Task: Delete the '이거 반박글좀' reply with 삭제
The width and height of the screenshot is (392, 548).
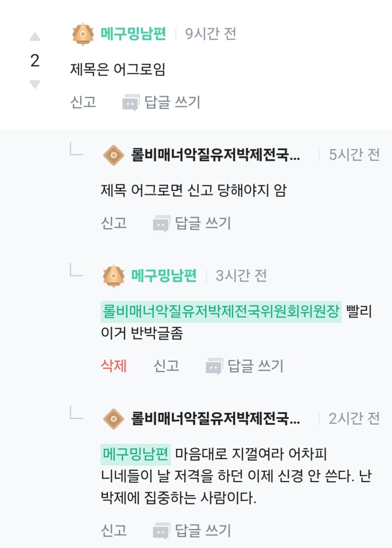Action: [x=114, y=366]
